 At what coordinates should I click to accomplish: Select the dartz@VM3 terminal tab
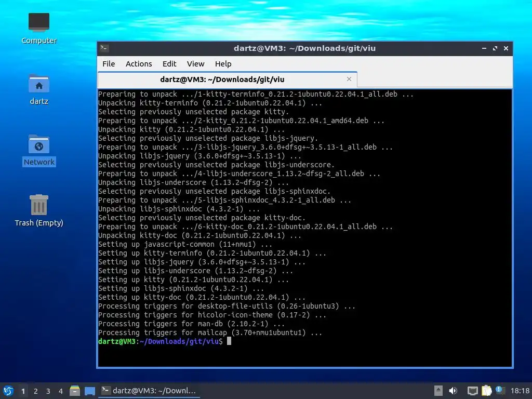[227, 79]
